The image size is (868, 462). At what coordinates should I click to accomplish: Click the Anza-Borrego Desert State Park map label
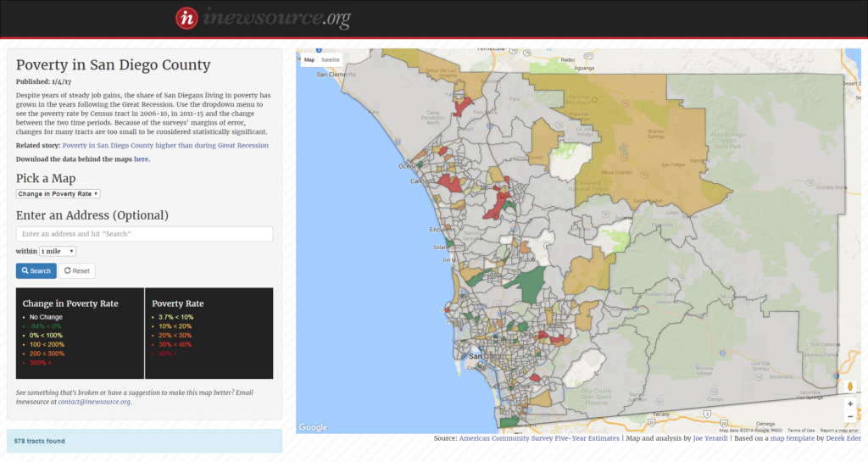pyautogui.click(x=728, y=141)
